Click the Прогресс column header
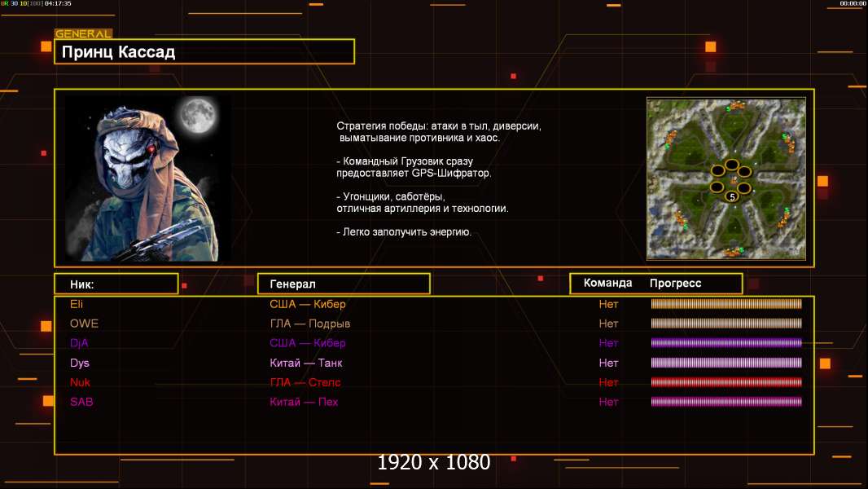Screen dimensions: 868x489 click(675, 283)
